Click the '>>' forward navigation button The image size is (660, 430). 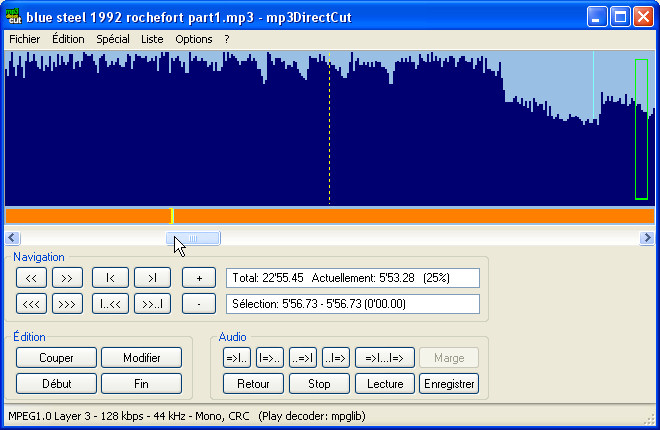67,278
